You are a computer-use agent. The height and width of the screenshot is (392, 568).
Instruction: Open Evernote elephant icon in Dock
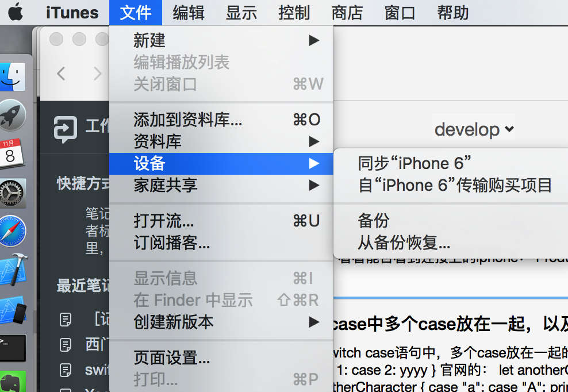pos(13,382)
